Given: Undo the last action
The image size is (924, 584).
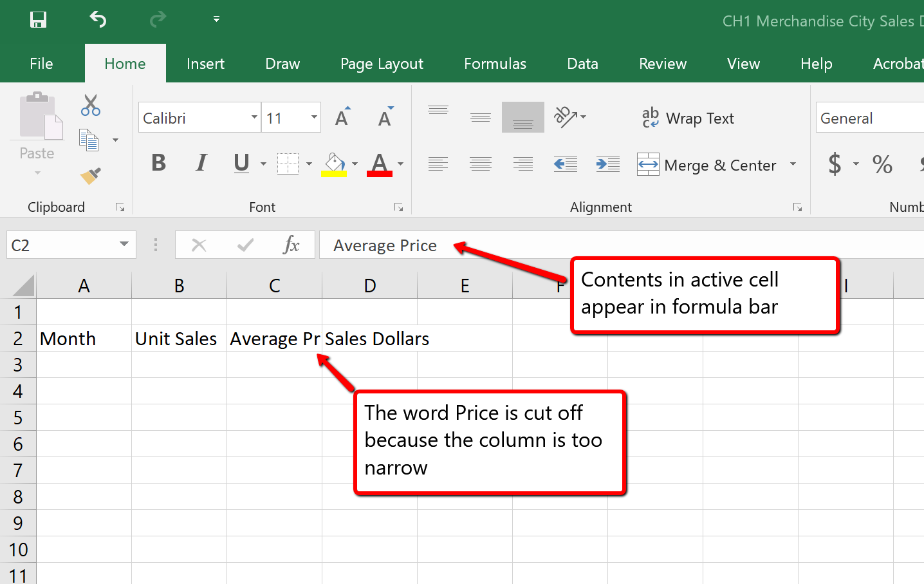Looking at the screenshot, I should (98, 20).
